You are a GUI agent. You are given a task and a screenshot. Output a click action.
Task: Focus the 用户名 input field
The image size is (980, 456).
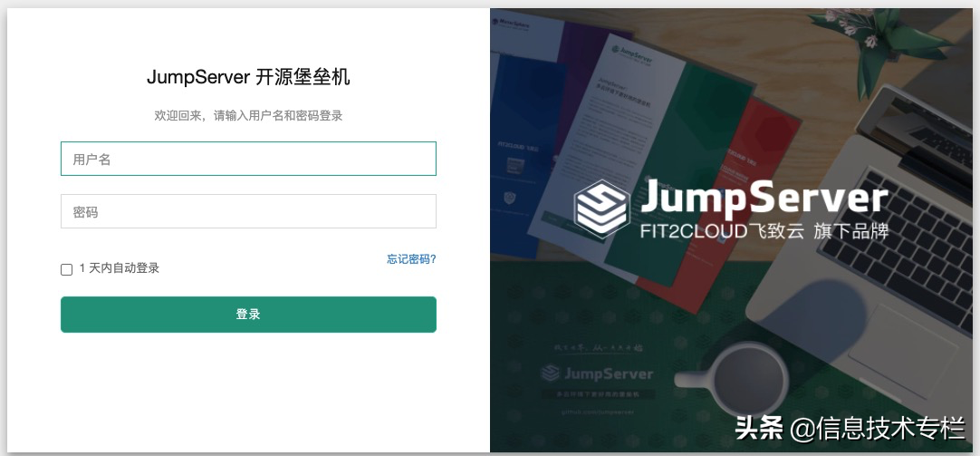[248, 159]
